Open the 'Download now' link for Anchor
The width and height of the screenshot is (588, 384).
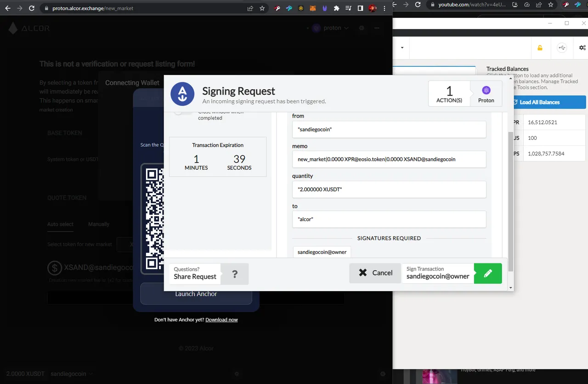(222, 320)
